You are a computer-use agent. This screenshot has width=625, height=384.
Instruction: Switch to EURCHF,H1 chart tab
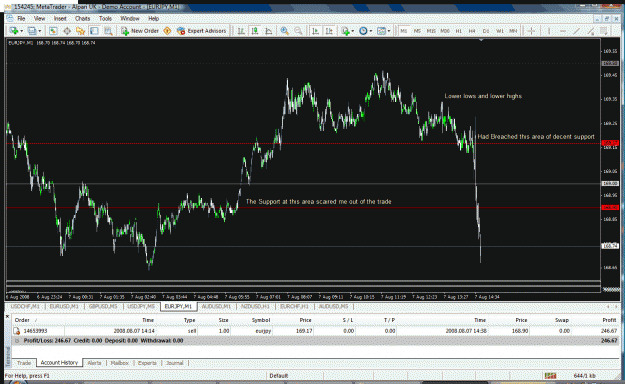(x=294, y=306)
